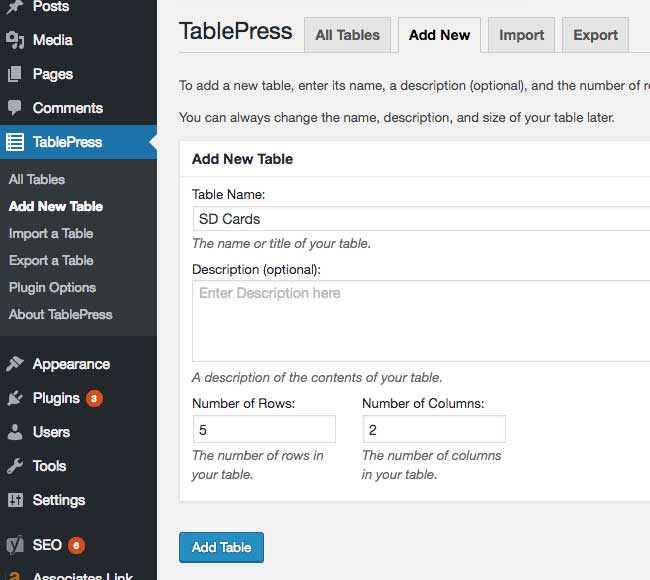Go to About TablePress link
This screenshot has height=580, width=650.
point(60,314)
